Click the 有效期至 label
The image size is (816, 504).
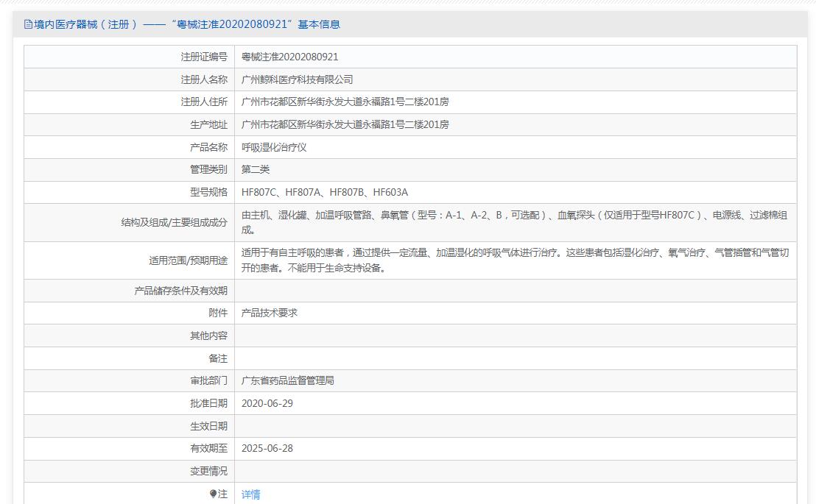coord(208,448)
